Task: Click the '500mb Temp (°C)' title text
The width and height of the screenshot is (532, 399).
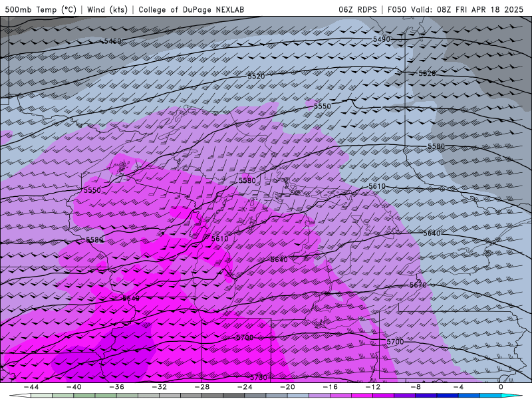Action: point(41,9)
